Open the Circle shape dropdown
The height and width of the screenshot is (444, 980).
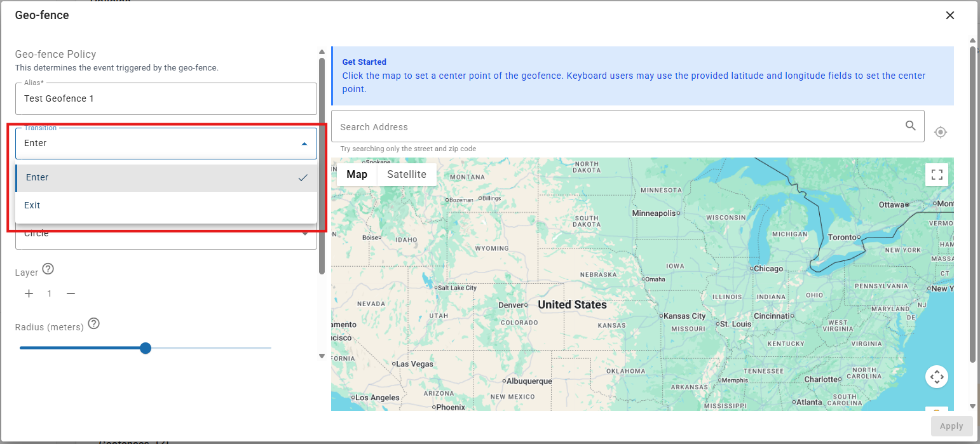[x=166, y=235]
